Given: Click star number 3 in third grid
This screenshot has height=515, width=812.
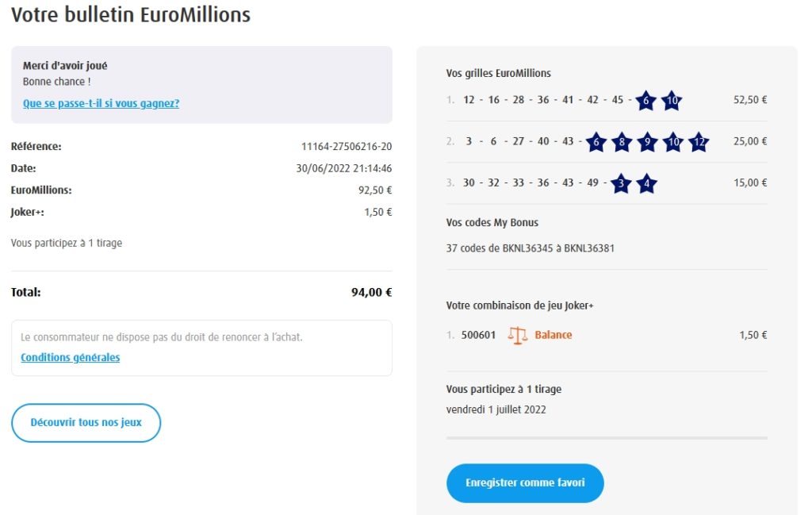Looking at the screenshot, I should click(621, 183).
